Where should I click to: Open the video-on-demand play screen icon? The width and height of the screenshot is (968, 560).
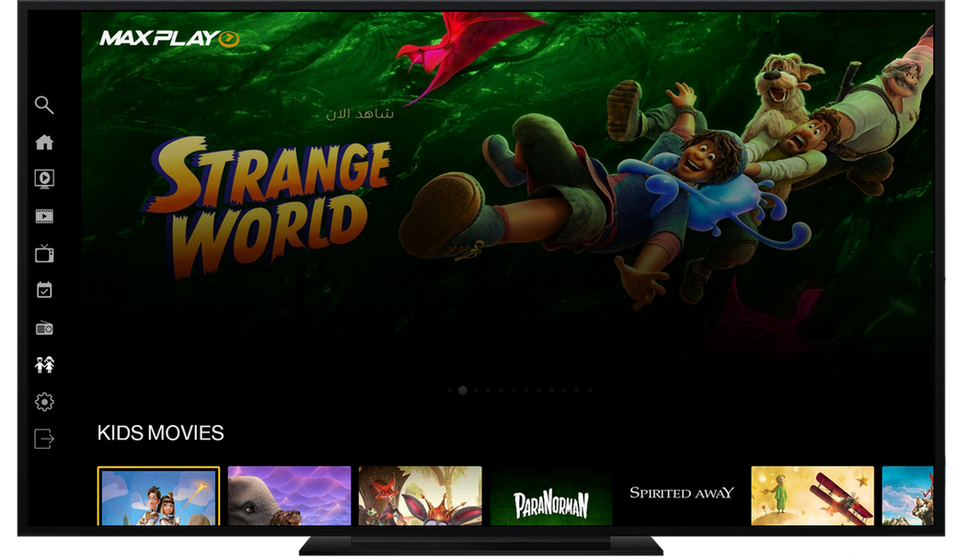(44, 179)
